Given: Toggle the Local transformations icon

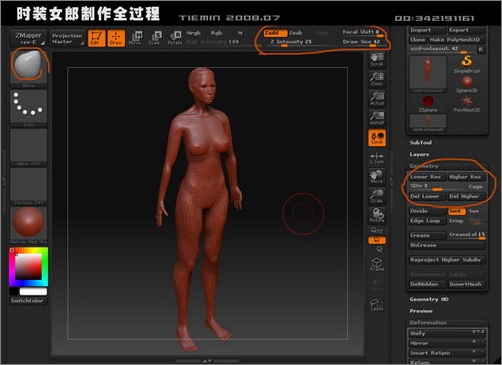Looking at the screenshot, I should pos(377,138).
